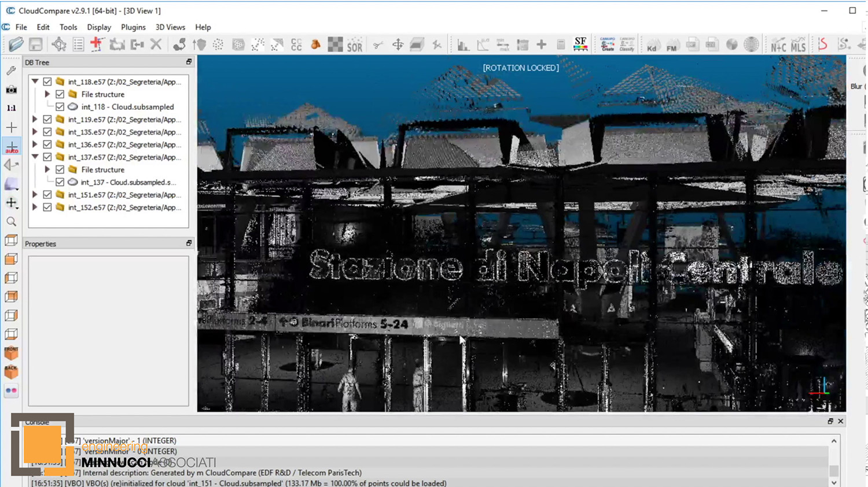Expand File structure under int_137.e57
Screen dimensions: 868x487
47,170
